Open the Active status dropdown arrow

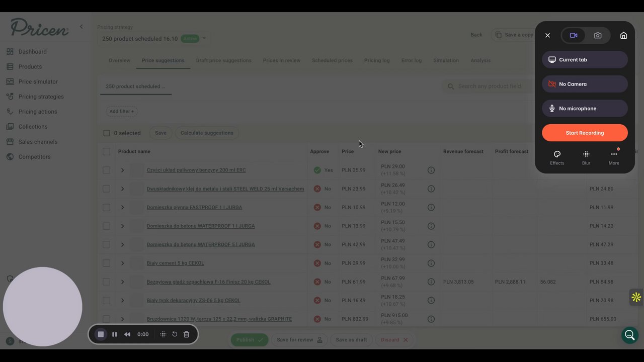pos(204,39)
